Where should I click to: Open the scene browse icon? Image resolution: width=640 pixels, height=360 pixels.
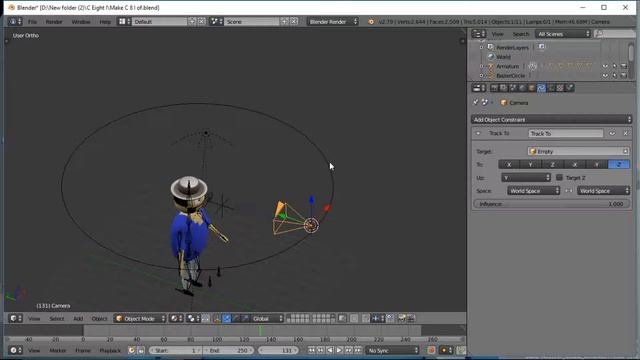[216, 22]
